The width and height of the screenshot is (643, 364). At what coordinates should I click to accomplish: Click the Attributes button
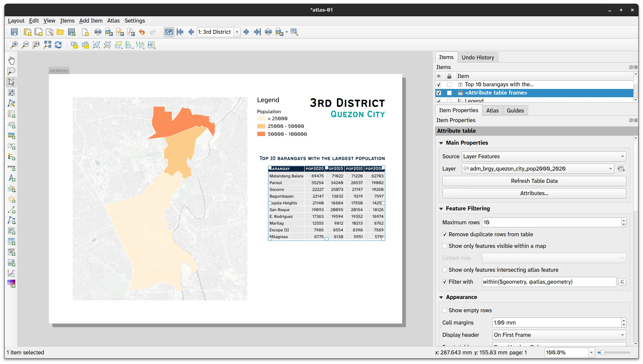pos(534,193)
